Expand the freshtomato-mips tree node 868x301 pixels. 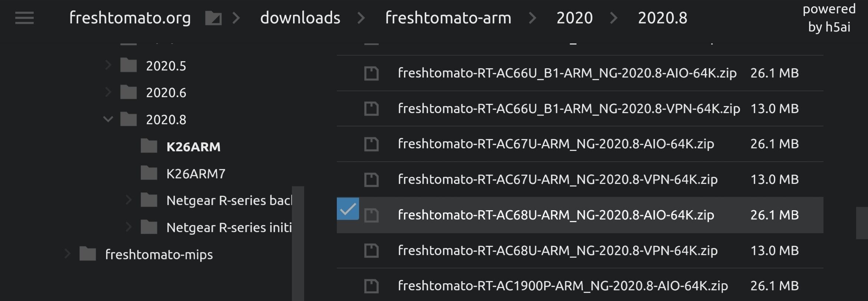[x=67, y=254]
